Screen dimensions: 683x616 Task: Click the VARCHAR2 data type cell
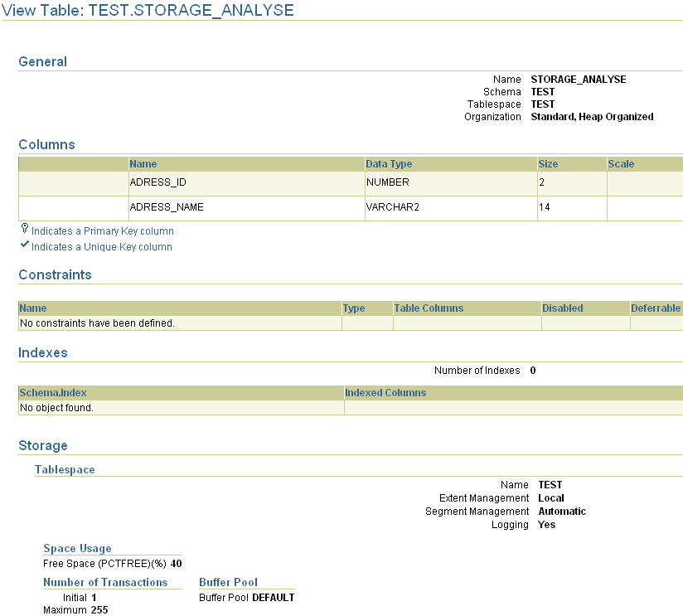451,208
